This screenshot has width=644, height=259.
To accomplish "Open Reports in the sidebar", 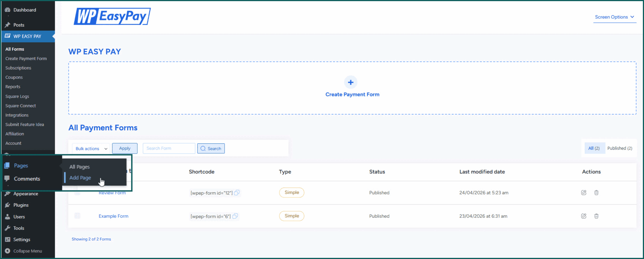I will (13, 87).
